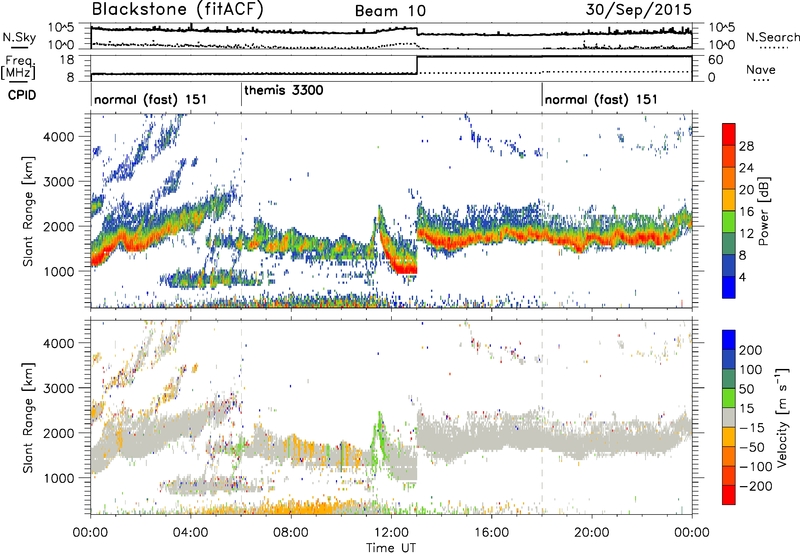This screenshot has width=800, height=554.
Task: Click the dashed CPID boundary line at 18:00 in power panel
Action: pyautogui.click(x=542, y=211)
